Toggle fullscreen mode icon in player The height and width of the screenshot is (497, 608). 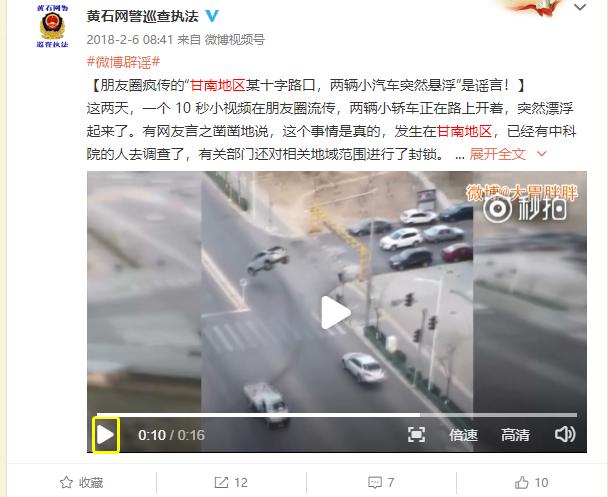416,435
